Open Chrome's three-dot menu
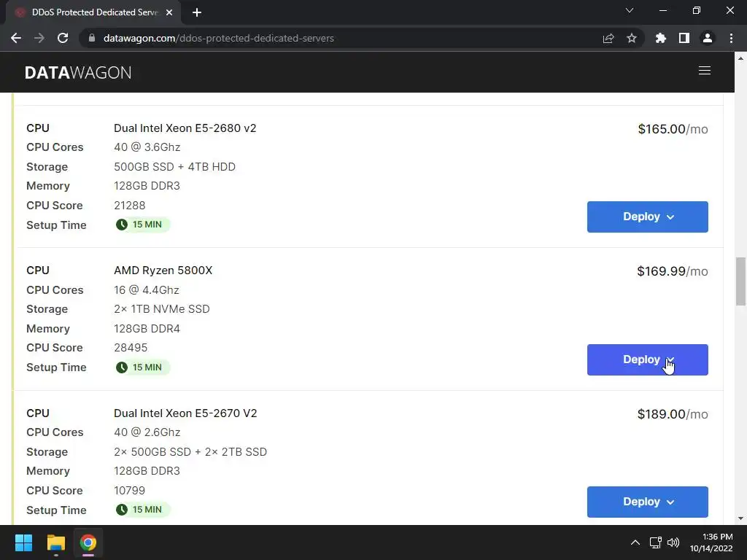The height and width of the screenshot is (560, 747). click(731, 38)
